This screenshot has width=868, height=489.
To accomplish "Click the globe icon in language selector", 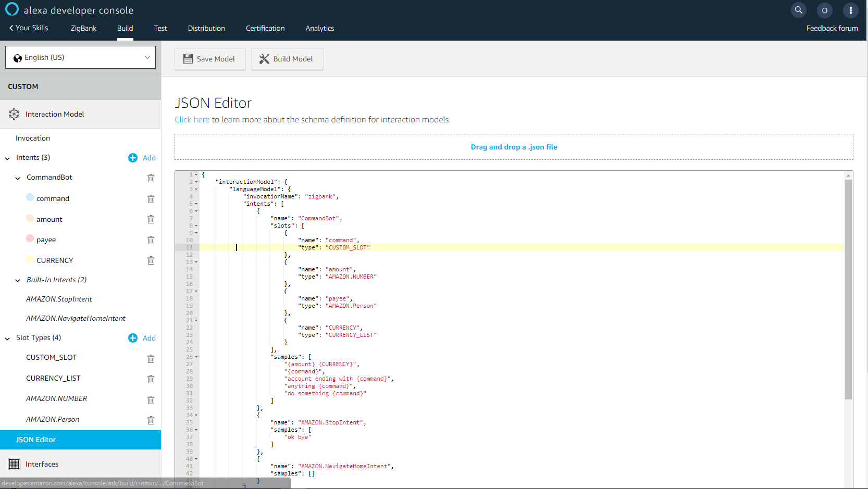I will (18, 58).
